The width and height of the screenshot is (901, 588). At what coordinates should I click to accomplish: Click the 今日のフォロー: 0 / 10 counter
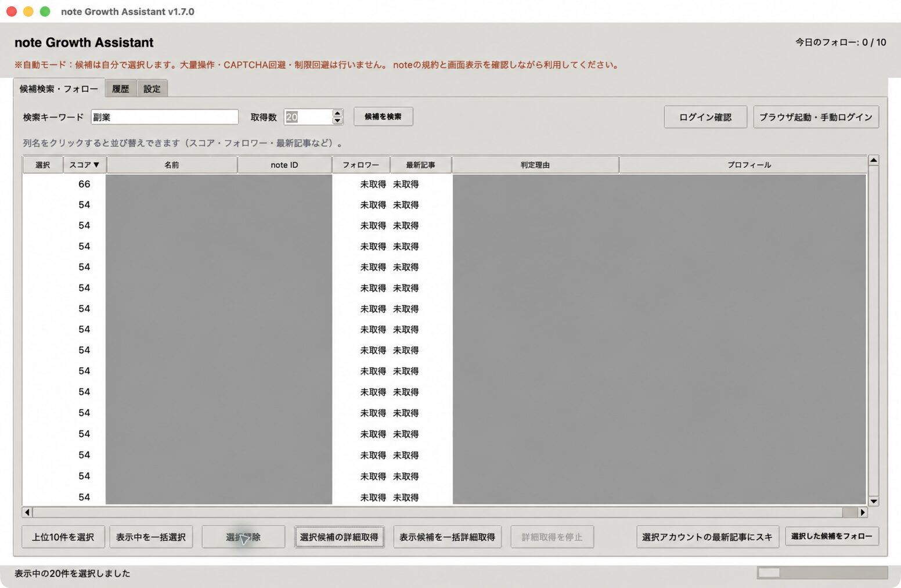click(841, 42)
